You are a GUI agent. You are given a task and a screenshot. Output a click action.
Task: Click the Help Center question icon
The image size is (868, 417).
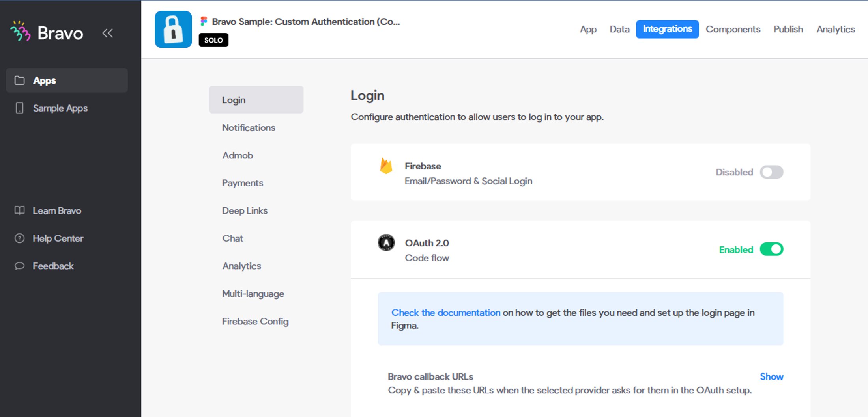[19, 238]
